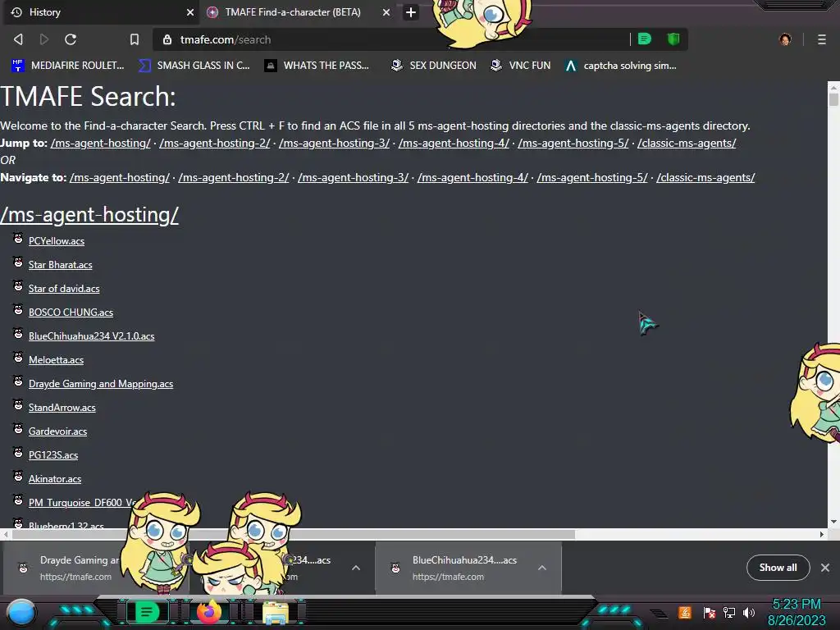Download Star Bharat.acs
Viewport: 840px width, 630px height.
point(61,265)
